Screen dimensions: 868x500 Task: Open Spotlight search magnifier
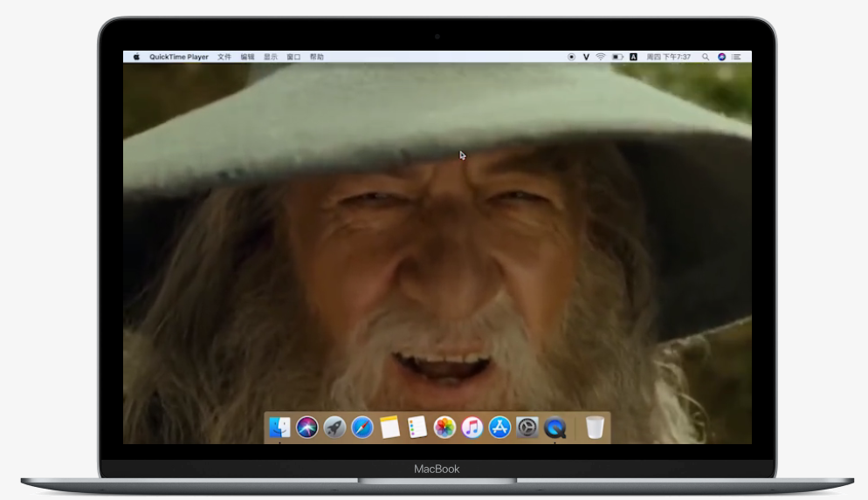tap(706, 57)
